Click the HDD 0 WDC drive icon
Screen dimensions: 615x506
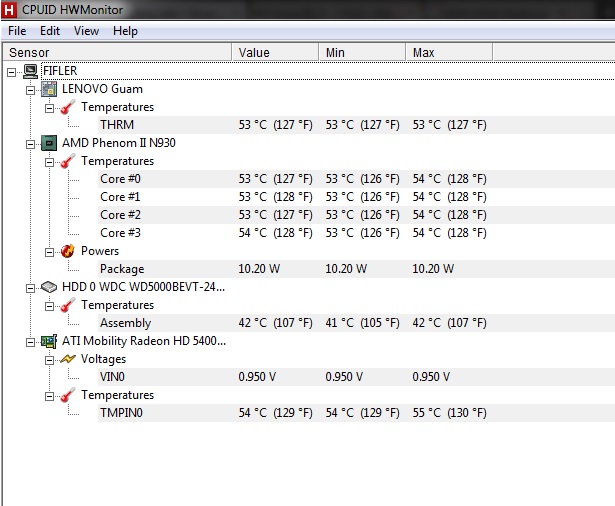click(49, 287)
